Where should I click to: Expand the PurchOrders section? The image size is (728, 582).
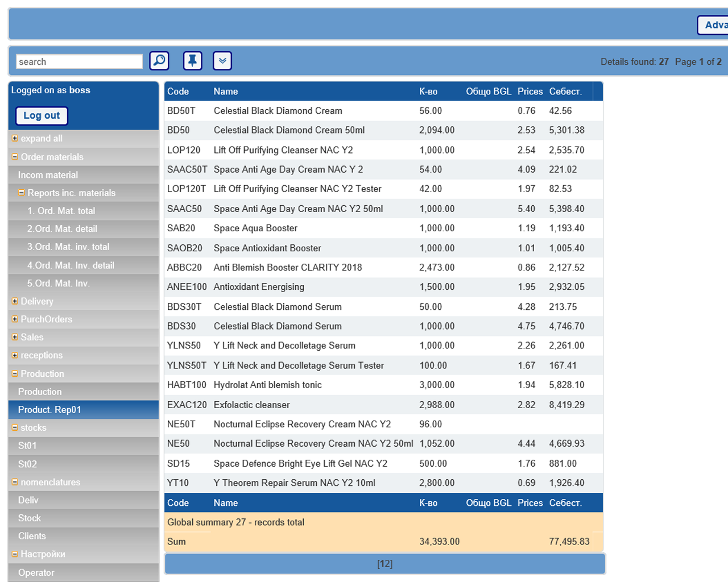coord(15,319)
